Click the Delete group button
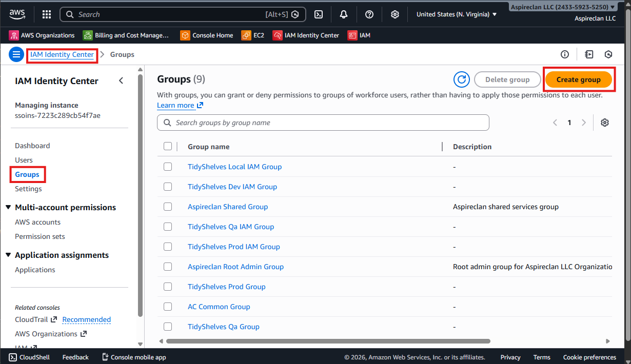Screen dimensions: 631x364 pyautogui.click(x=507, y=79)
